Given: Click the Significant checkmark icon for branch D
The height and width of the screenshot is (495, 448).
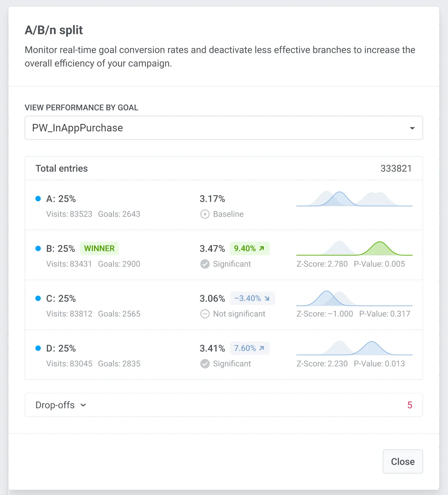Looking at the screenshot, I should (205, 364).
